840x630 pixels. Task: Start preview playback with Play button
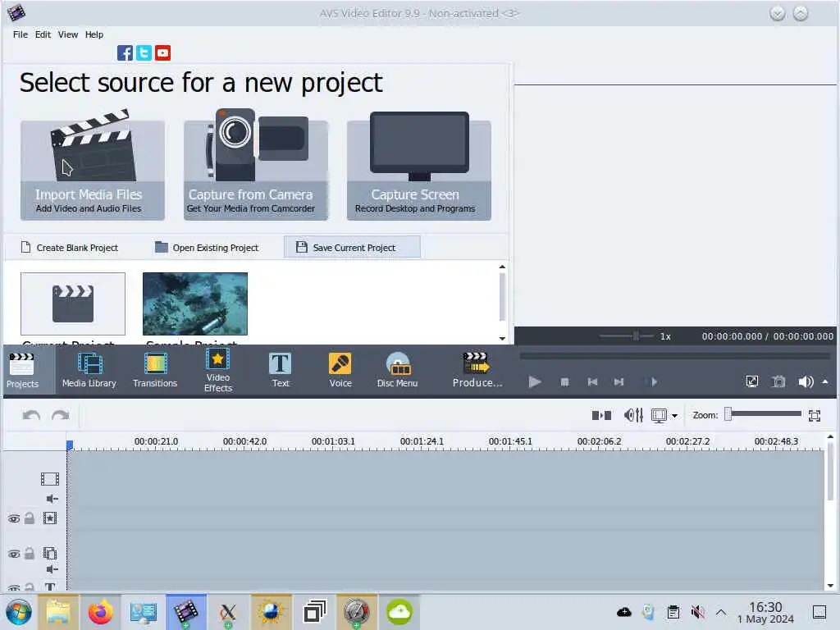coord(535,382)
